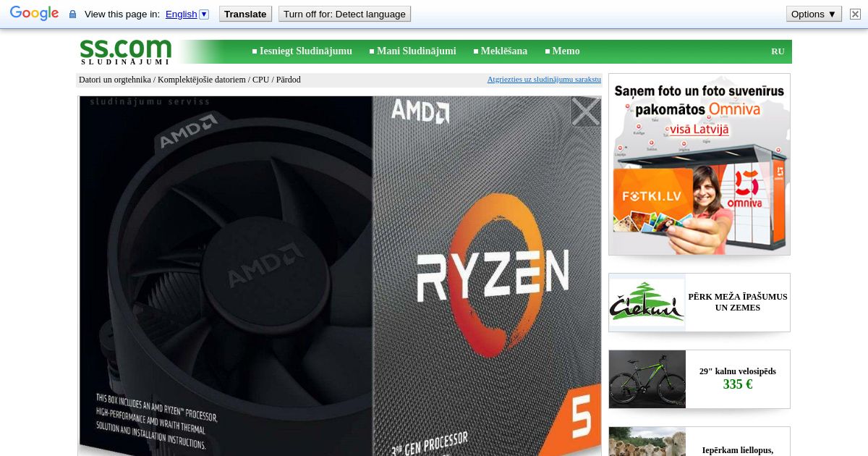Click the ss.com Sludinājumi logo
This screenshot has height=456, width=868.
click(x=125, y=51)
